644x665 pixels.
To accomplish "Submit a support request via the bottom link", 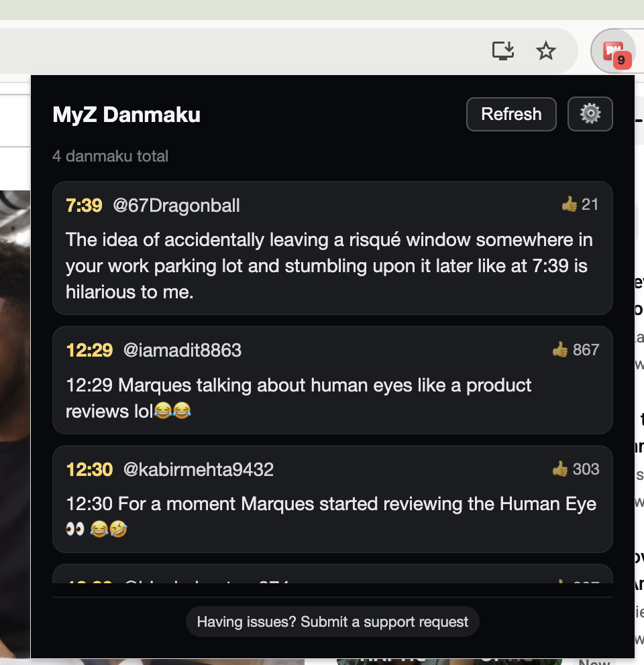I will (x=332, y=621).
